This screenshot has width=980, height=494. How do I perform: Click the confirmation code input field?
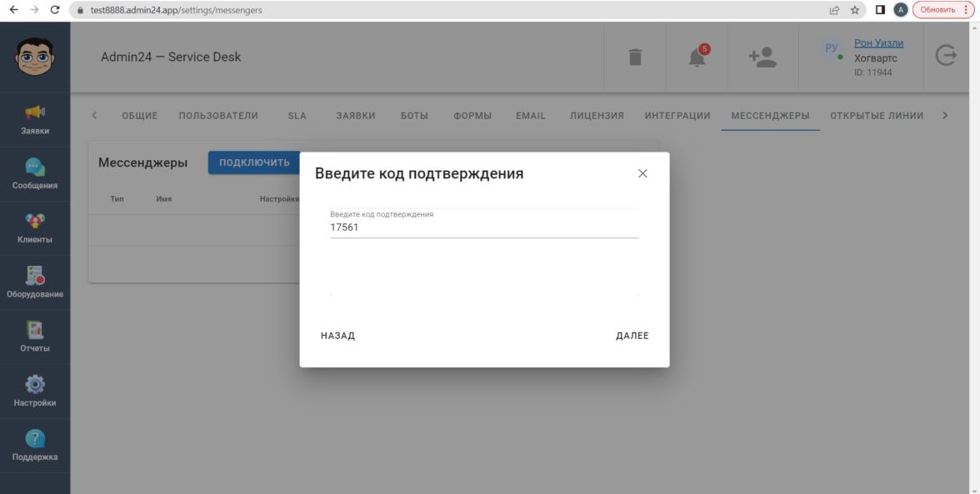[x=483, y=227]
